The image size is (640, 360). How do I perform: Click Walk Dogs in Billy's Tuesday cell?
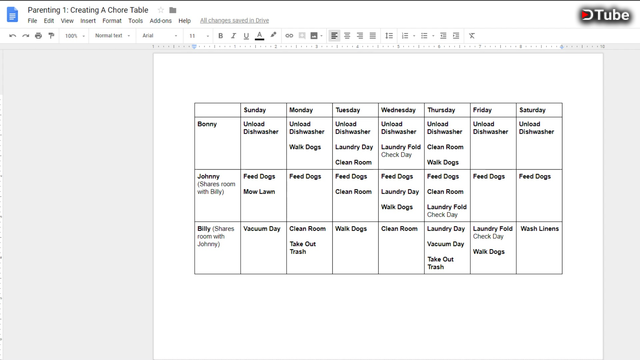coord(351,229)
